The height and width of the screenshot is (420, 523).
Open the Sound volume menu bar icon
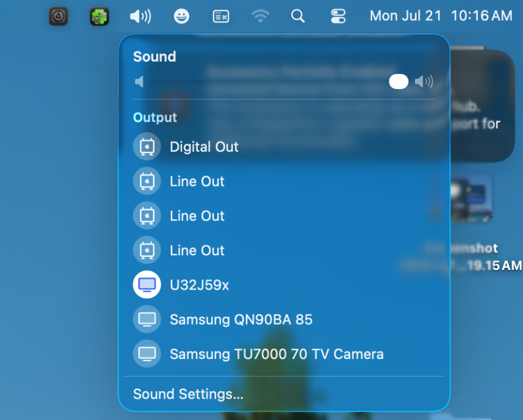pyautogui.click(x=141, y=16)
